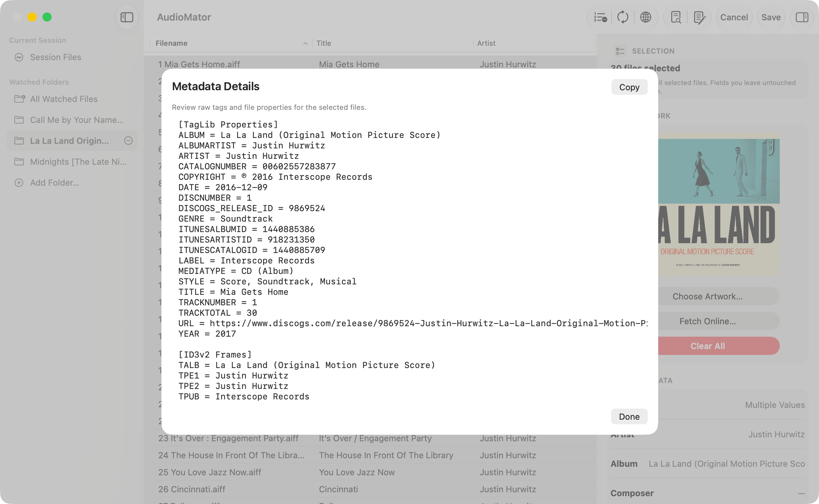Click the TPUB = Interscope Records line
Screen dimensions: 819x504
coord(243,396)
